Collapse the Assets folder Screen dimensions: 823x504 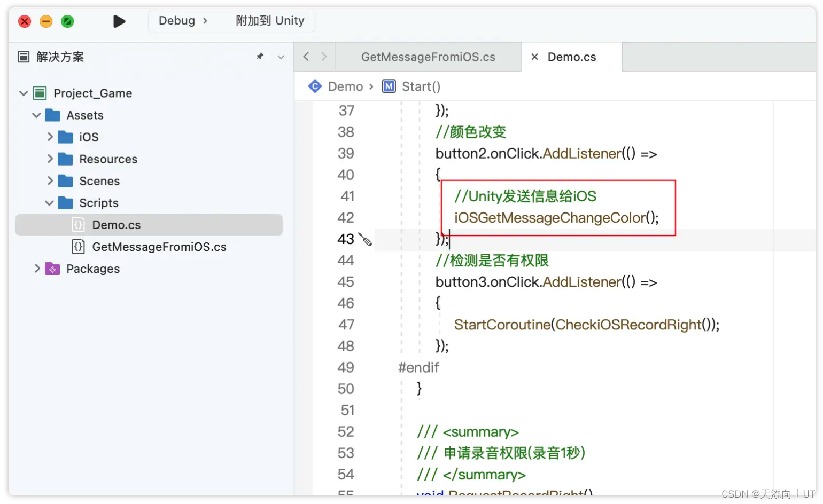coord(36,115)
